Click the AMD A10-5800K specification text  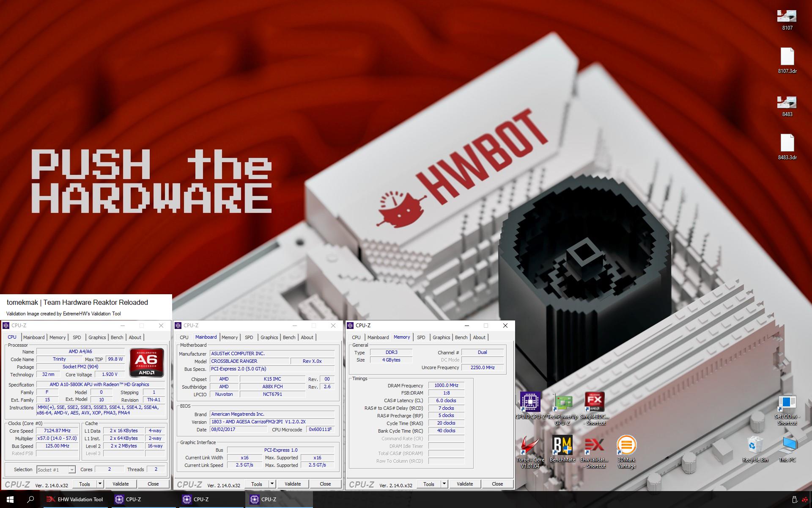(99, 384)
